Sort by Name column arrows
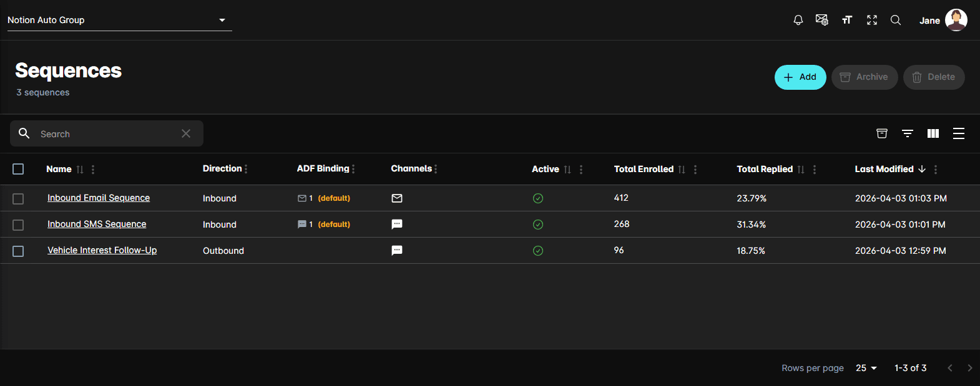Screen dimensions: 980x386 click(x=80, y=170)
